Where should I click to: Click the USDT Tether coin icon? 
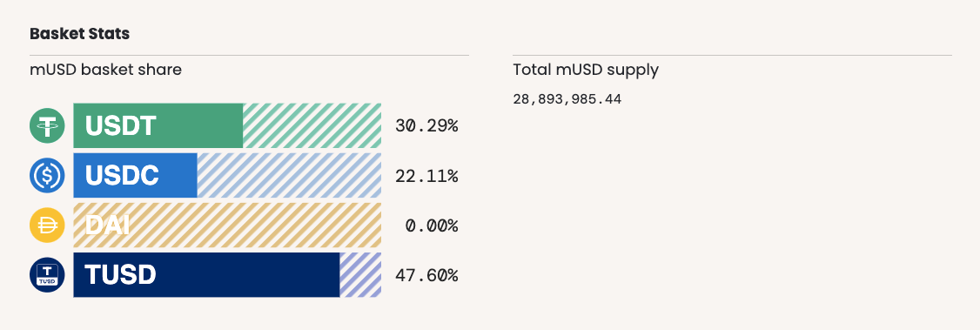(48, 125)
